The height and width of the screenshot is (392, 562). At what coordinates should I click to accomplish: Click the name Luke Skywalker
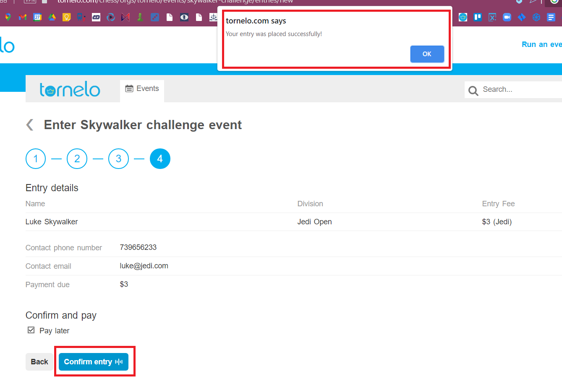click(52, 222)
